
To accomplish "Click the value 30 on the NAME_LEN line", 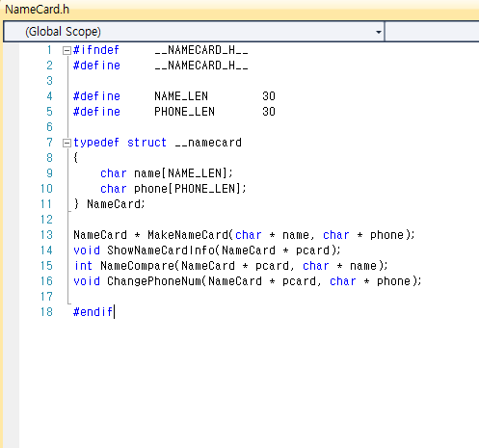I will [269, 96].
